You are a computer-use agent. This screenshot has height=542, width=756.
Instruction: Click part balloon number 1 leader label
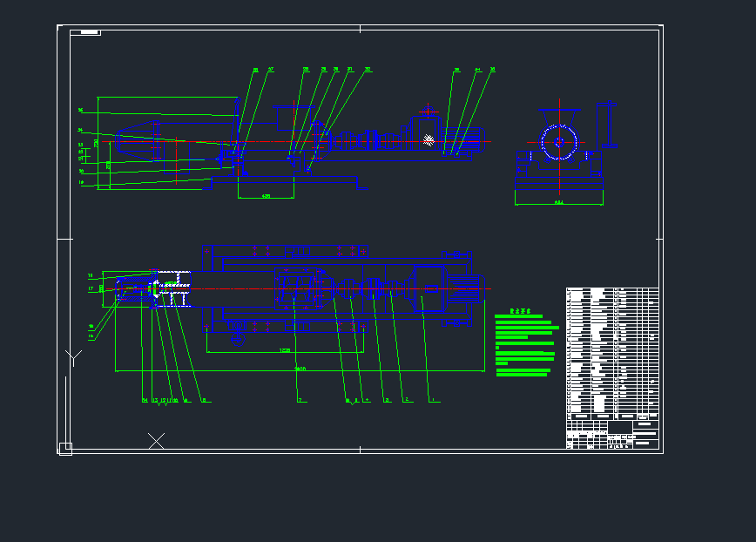coord(431,401)
